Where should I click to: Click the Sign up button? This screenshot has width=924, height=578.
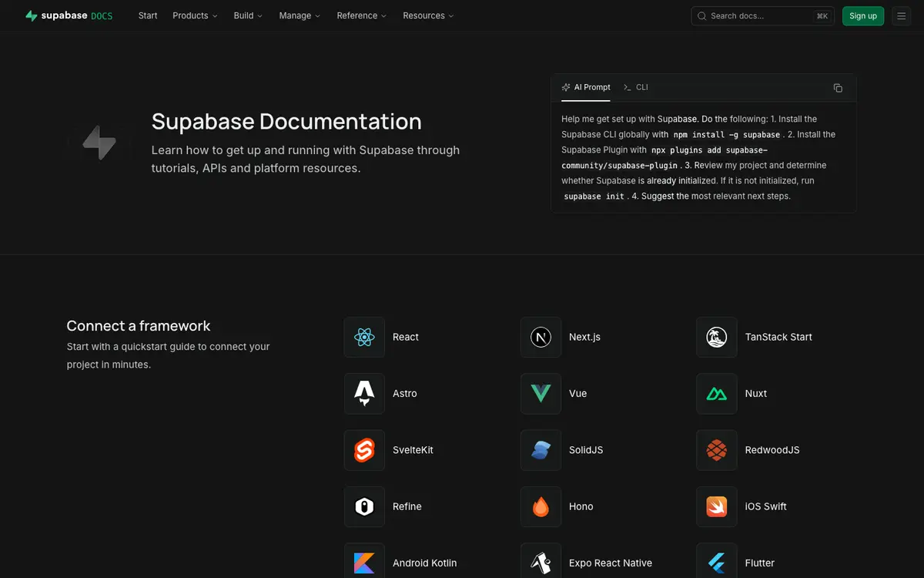pyautogui.click(x=863, y=15)
